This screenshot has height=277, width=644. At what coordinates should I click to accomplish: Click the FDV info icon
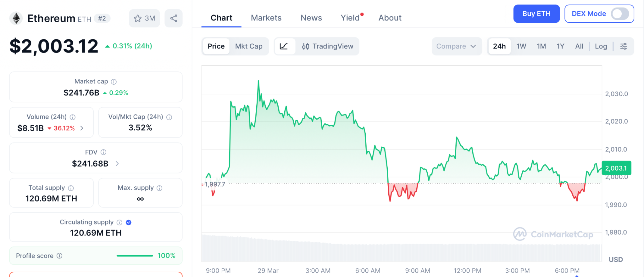click(x=103, y=152)
